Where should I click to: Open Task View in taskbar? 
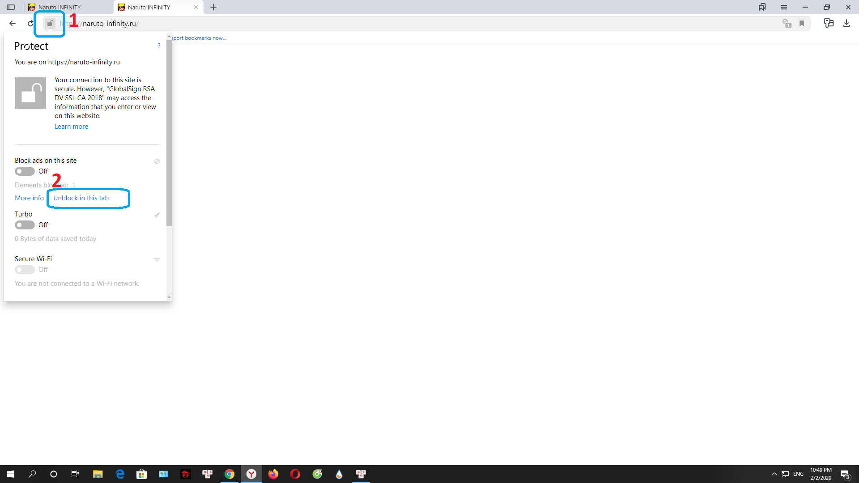pos(75,474)
